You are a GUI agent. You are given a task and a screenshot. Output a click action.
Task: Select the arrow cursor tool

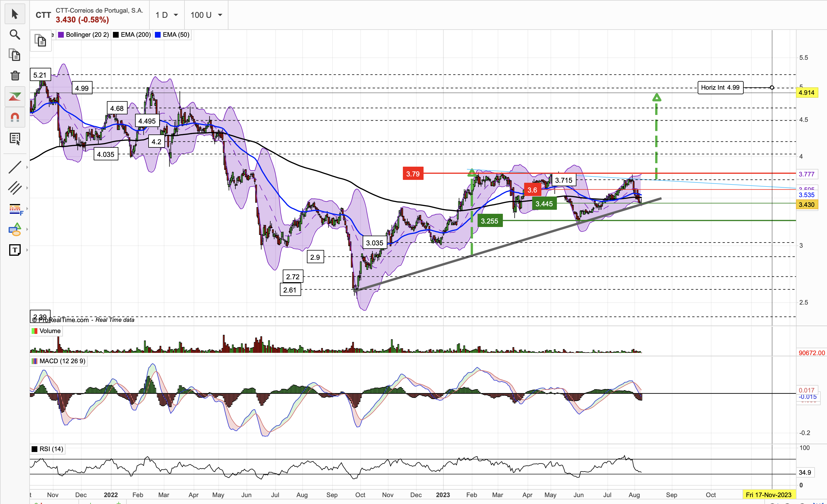coord(15,14)
